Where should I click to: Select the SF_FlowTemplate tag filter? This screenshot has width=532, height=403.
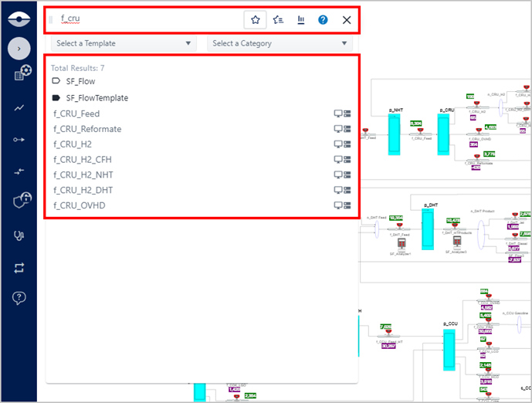(97, 98)
